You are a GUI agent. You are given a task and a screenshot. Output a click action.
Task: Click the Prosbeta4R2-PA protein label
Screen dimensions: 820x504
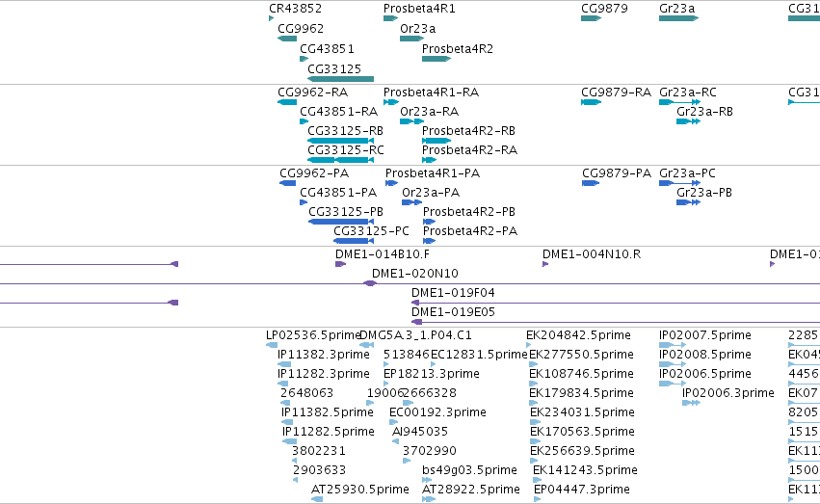(470, 231)
